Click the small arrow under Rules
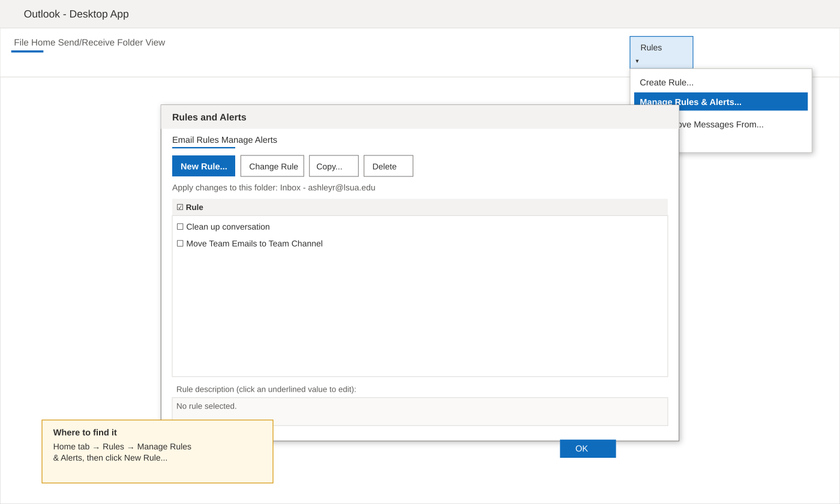This screenshot has height=504, width=840. tap(637, 61)
